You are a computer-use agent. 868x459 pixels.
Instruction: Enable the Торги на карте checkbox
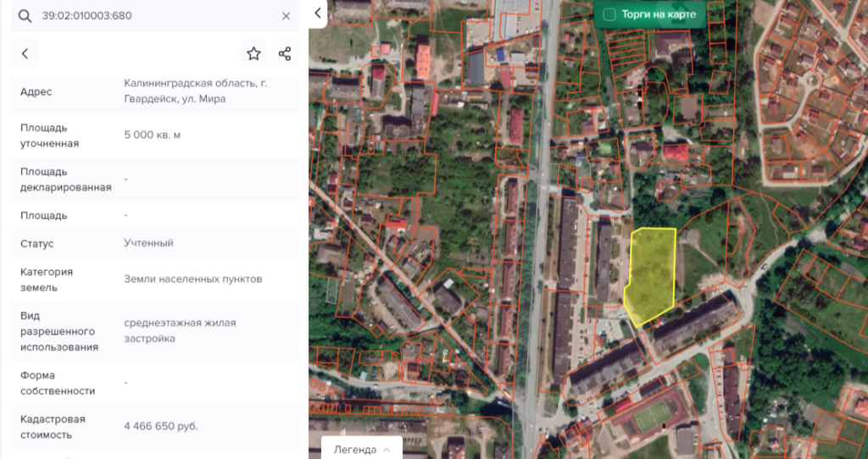tap(609, 14)
